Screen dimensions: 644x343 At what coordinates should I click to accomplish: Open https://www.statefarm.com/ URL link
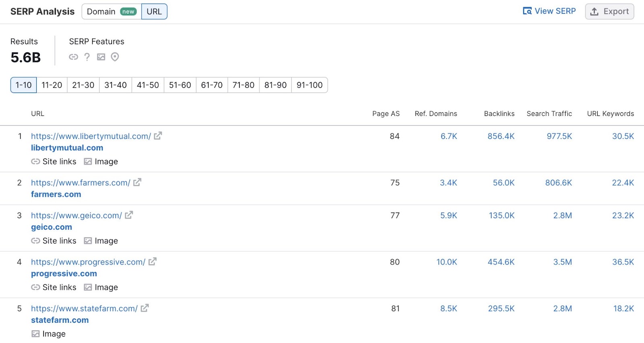click(85, 308)
